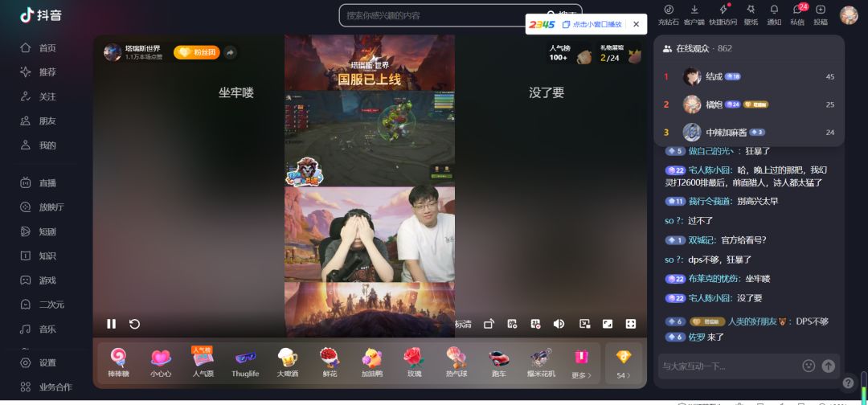This screenshot has width=868, height=405.
Task: Open top viewer 结成's profile
Action: click(x=714, y=77)
